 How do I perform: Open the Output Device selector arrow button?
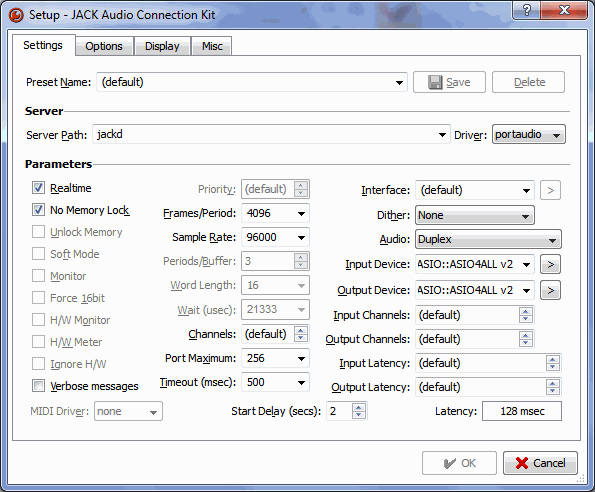[550, 291]
